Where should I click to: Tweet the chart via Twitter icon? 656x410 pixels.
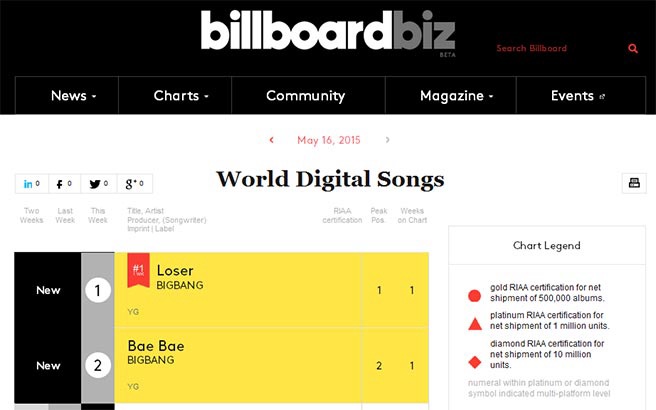tap(99, 184)
